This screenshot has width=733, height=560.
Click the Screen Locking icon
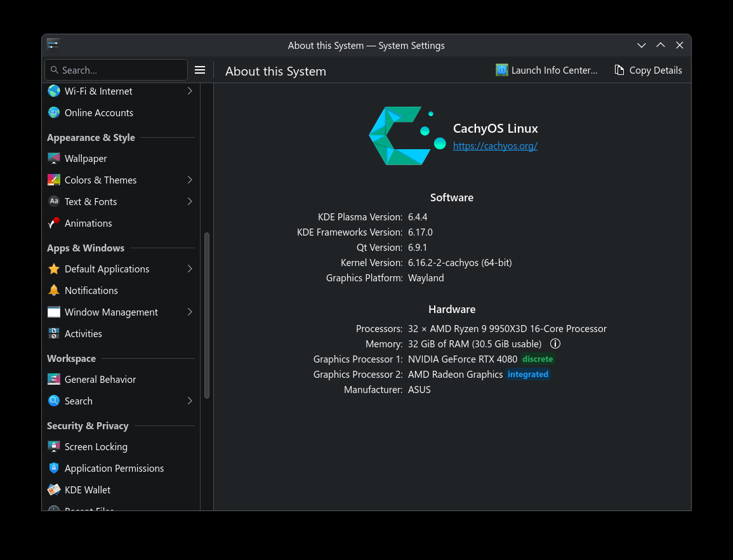click(x=54, y=447)
